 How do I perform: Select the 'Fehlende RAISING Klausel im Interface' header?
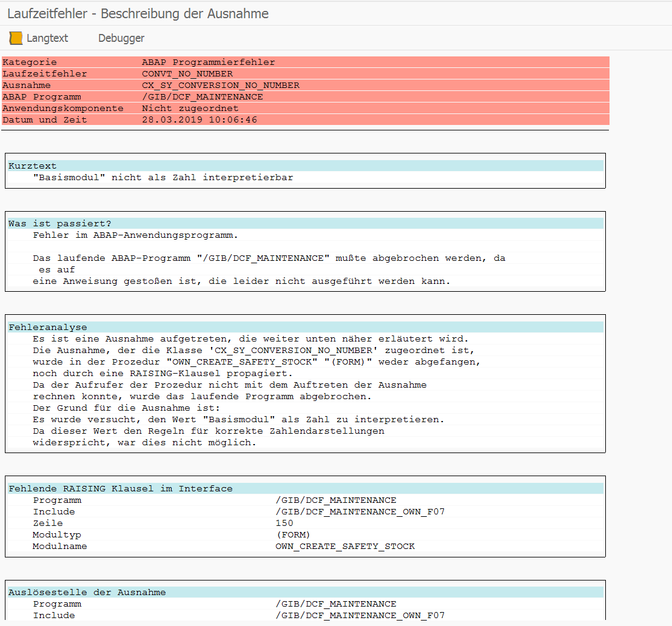(x=120, y=488)
